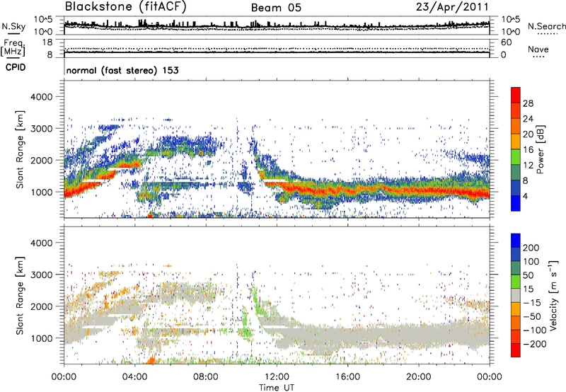Screen dimensions: 566x392
Task: Click the "N.Search" legend label
Action: (x=547, y=26)
